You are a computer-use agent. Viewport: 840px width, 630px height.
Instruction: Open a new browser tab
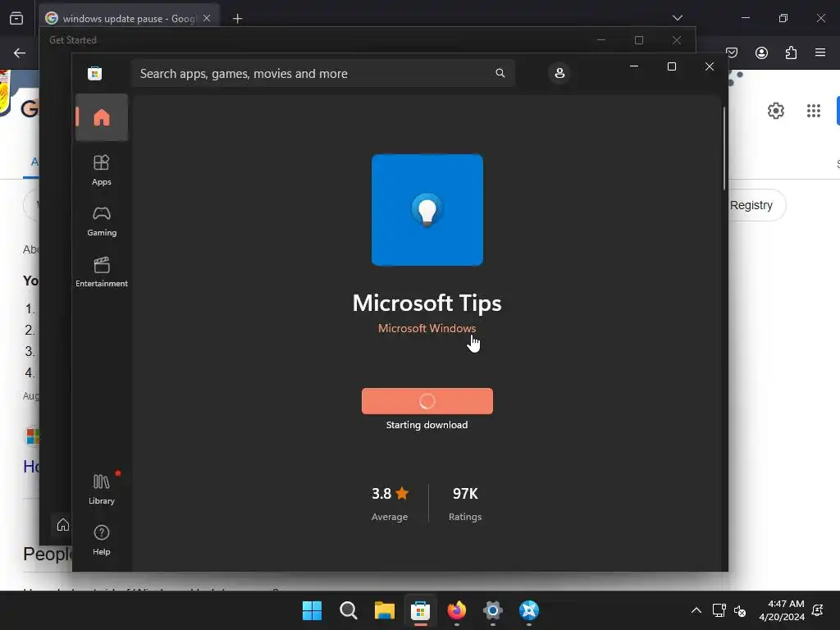[x=237, y=18]
